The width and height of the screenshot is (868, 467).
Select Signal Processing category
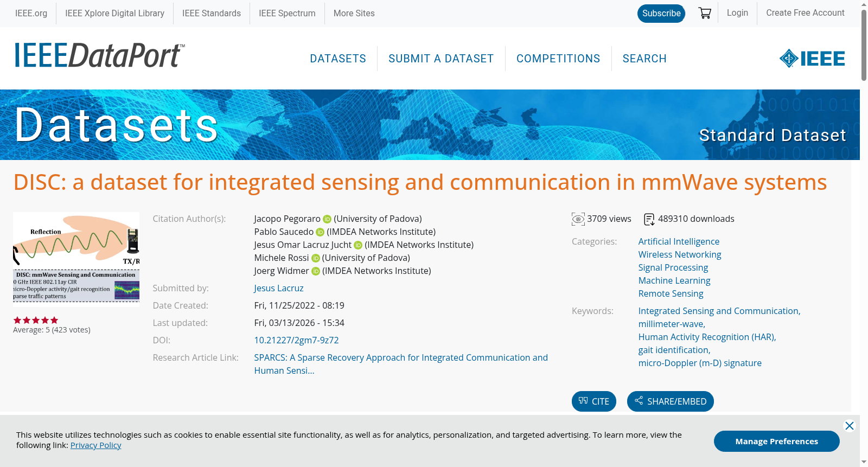(x=673, y=267)
